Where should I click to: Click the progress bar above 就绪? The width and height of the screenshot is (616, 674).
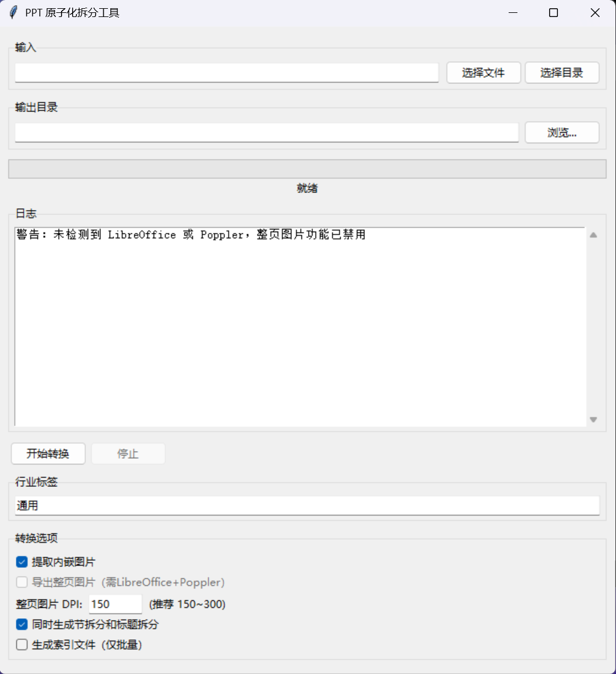coord(307,168)
